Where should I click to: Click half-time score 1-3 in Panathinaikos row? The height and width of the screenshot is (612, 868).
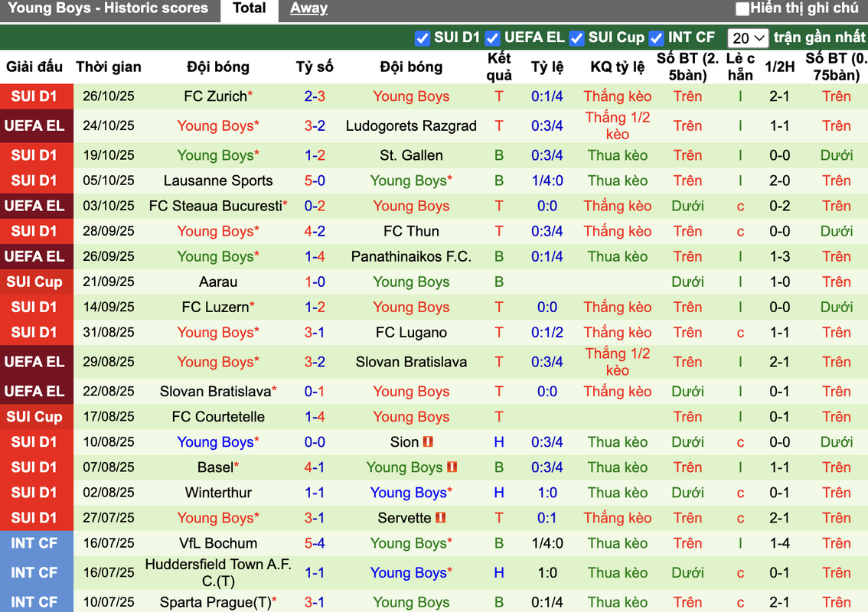[x=779, y=256]
